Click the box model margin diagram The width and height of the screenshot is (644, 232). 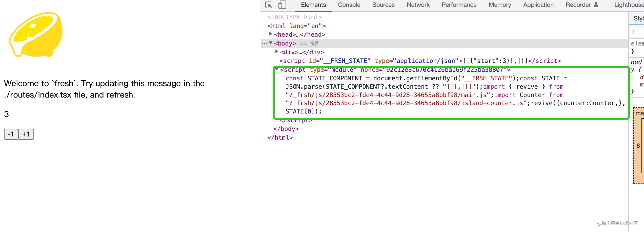(639, 146)
